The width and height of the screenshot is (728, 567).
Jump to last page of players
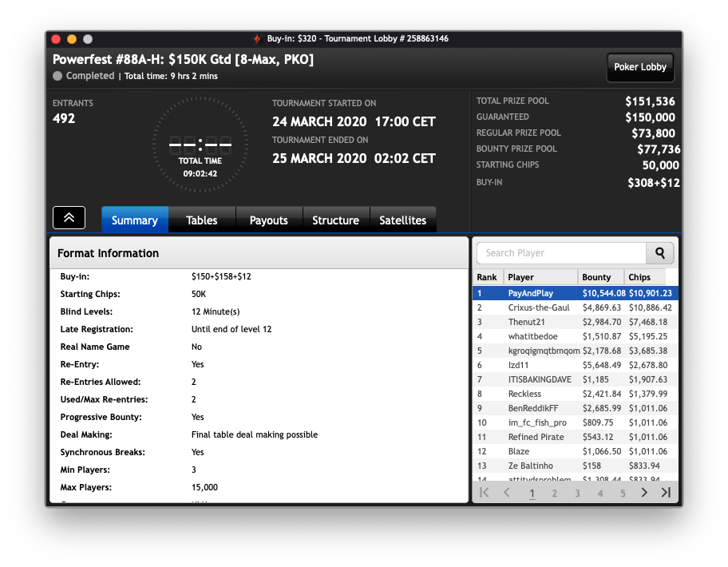pyautogui.click(x=666, y=493)
